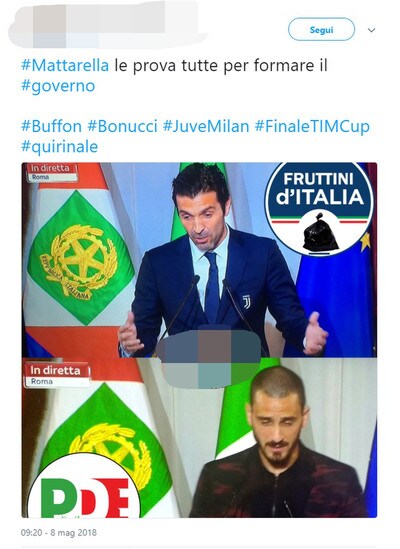Click the golden Repubblica Italiana emblem
400x549 pixels.
tap(78, 262)
